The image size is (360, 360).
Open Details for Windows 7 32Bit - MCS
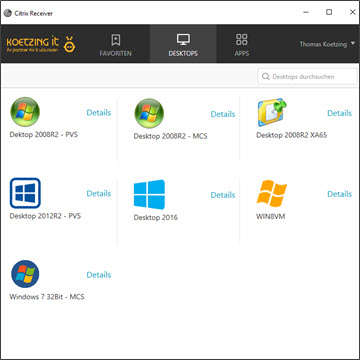[99, 275]
